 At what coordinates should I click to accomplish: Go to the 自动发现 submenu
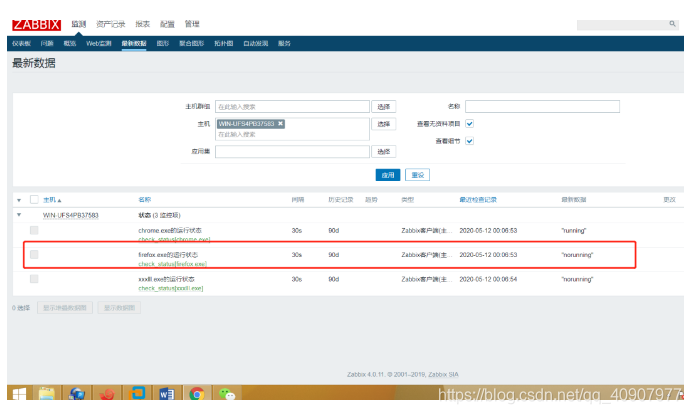point(256,43)
